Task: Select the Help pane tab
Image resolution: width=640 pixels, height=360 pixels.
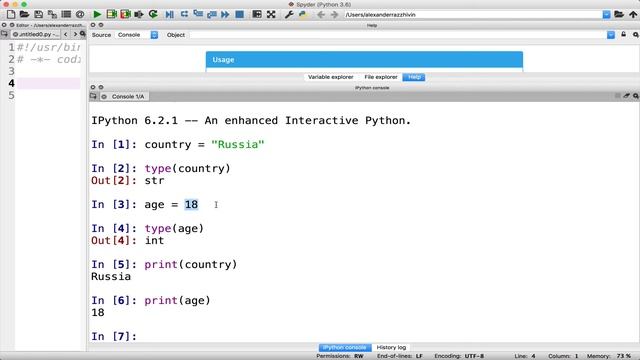Action: click(x=414, y=77)
